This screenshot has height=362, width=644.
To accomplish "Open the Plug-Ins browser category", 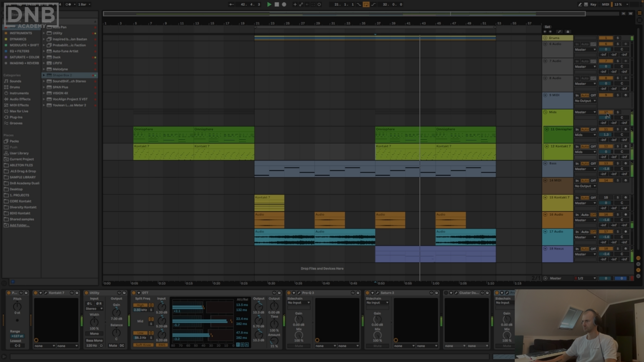I will pyautogui.click(x=16, y=117).
